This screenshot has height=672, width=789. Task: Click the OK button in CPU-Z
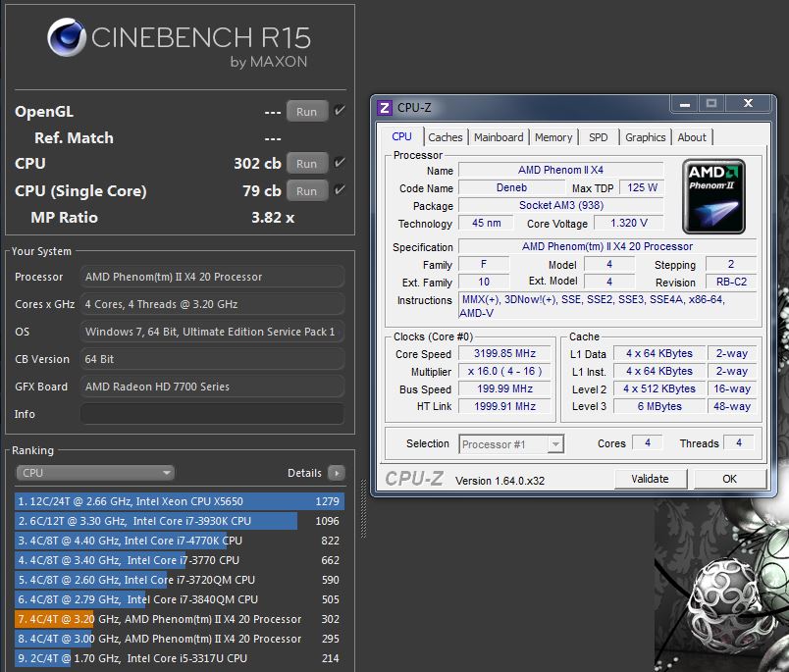(x=729, y=479)
